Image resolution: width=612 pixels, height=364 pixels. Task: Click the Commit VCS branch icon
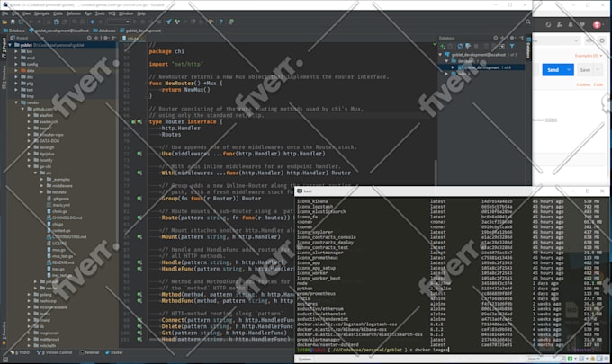point(177,22)
